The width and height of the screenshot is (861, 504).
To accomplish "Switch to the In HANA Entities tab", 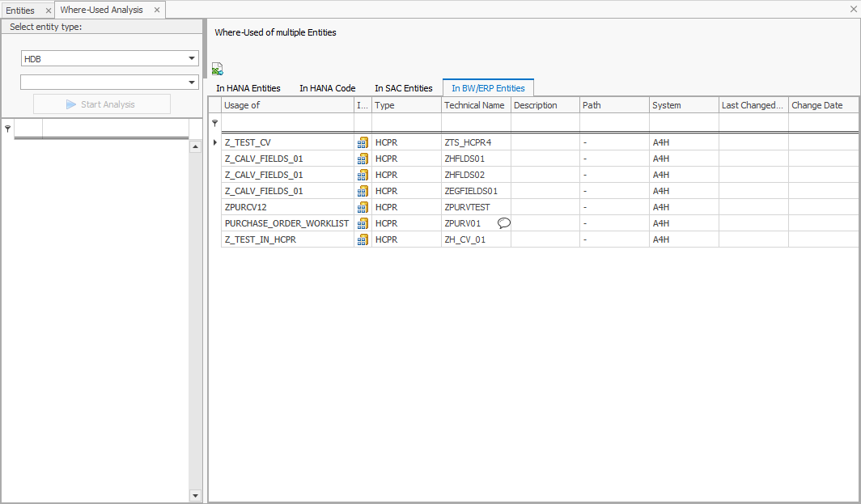I will point(248,87).
